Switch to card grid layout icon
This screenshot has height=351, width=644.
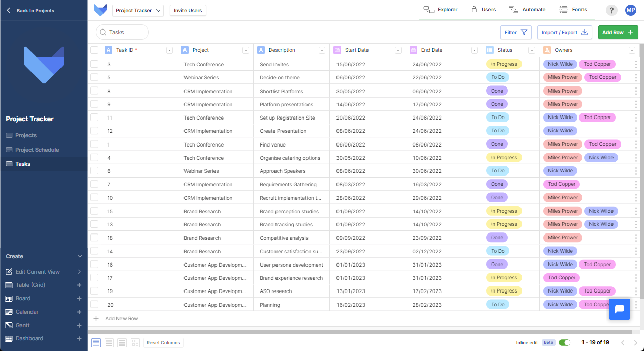(135, 343)
